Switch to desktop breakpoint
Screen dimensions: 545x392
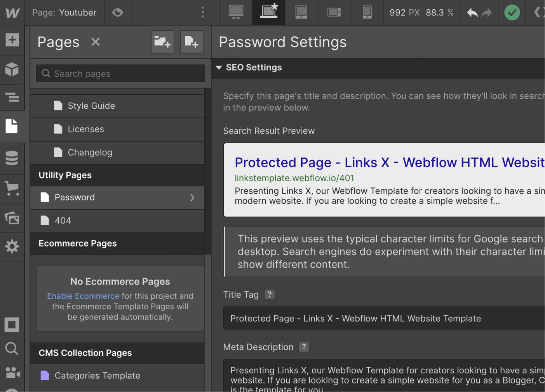236,12
